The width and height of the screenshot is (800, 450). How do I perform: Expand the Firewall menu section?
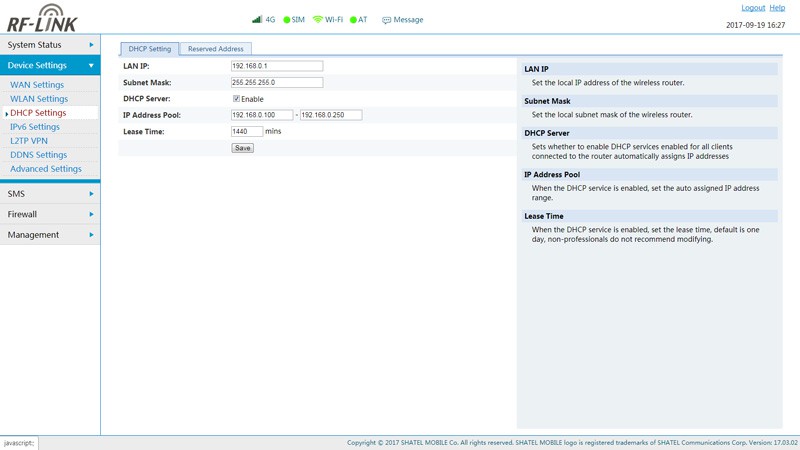tap(50, 214)
